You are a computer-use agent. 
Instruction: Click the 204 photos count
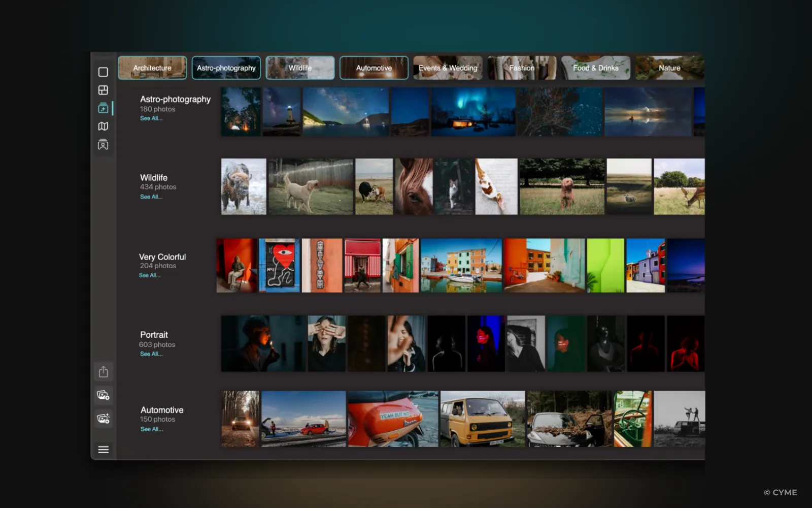point(158,266)
